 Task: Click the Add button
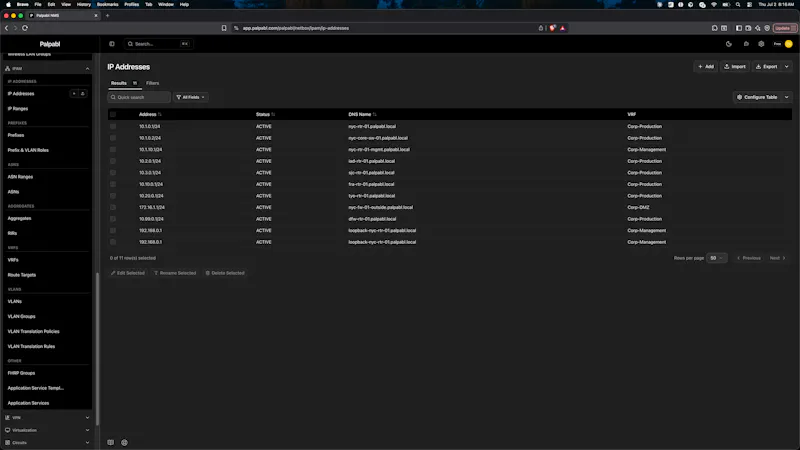coord(706,66)
